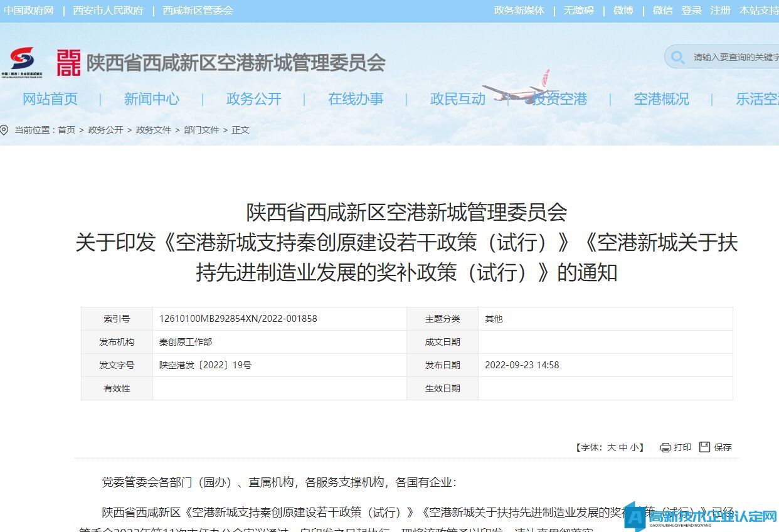Open the 政务新媒体 link

point(519,11)
